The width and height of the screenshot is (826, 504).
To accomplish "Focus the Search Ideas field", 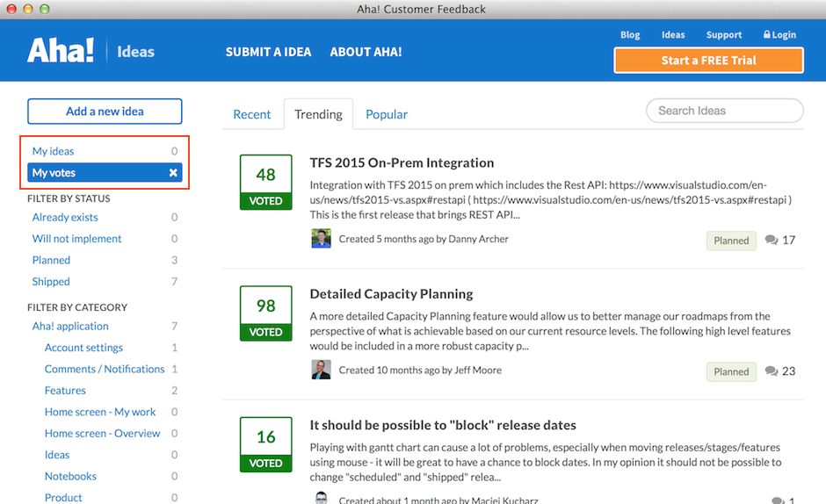I will pos(725,111).
